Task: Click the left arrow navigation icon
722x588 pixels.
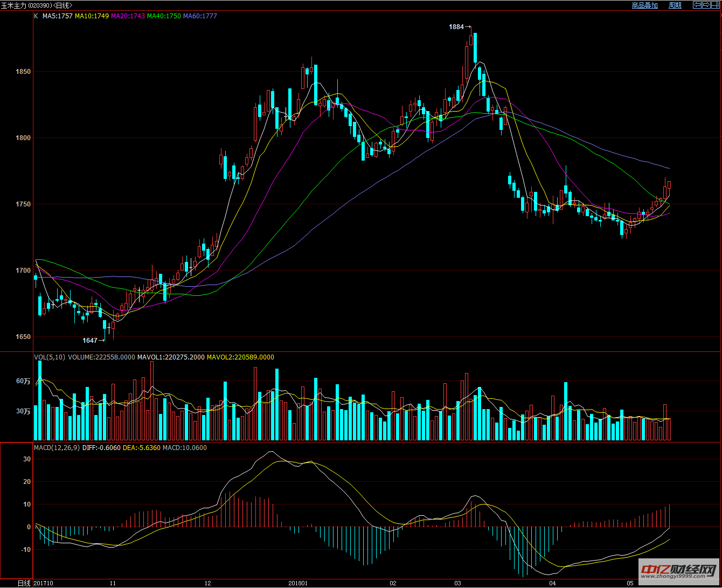Action: (x=697, y=5)
